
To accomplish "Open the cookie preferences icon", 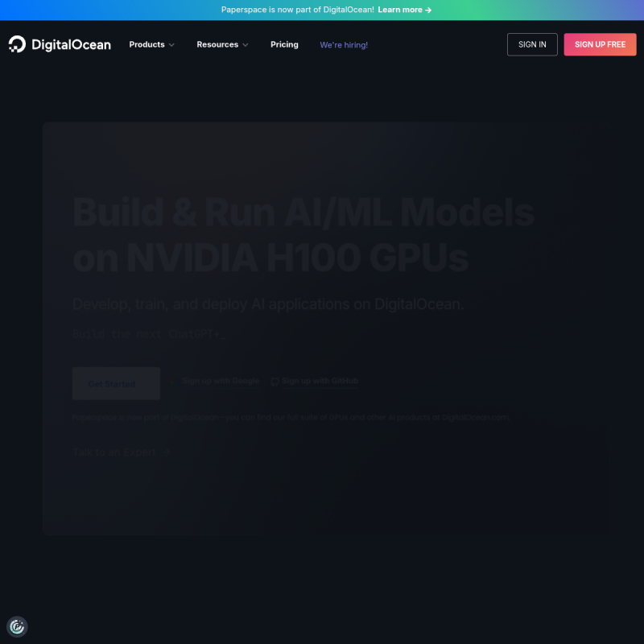I will (17, 626).
